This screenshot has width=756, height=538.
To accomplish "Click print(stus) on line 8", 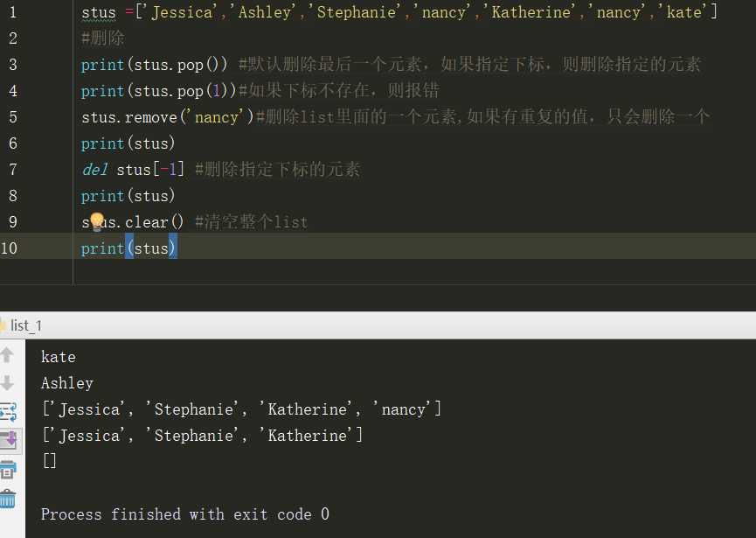I will click(128, 196).
